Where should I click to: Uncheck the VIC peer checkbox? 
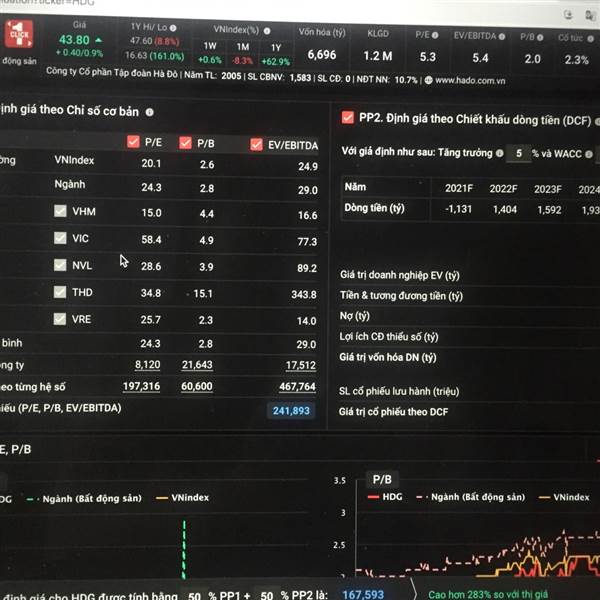pos(60,238)
